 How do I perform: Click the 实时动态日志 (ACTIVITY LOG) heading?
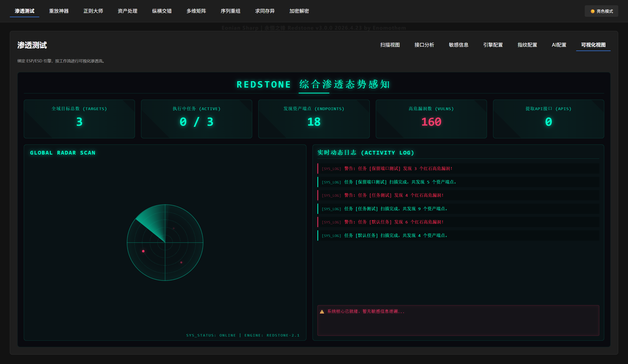coord(366,153)
